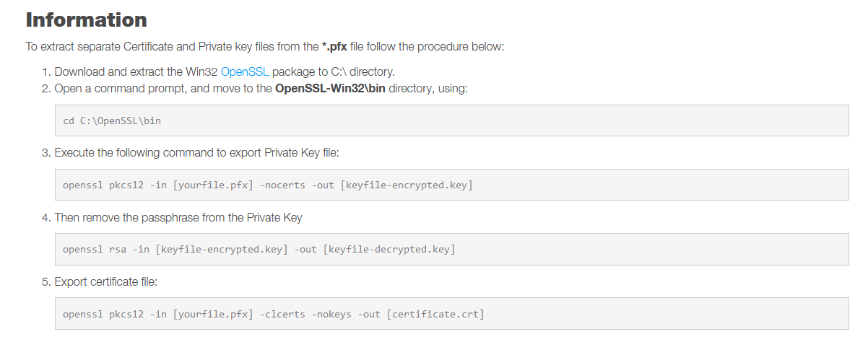Click the bold "OpenSSL-Win32\bin" directory text
The image size is (868, 342).
coord(330,89)
